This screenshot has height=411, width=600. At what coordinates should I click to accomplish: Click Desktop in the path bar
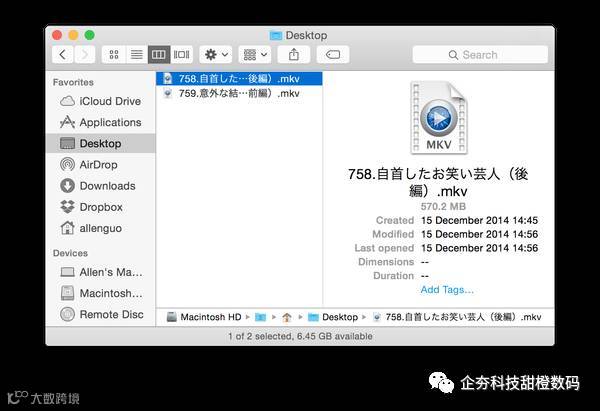333,317
